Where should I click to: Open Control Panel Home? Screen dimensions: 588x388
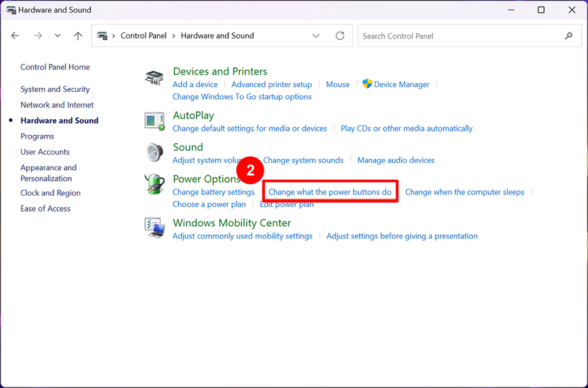pos(55,67)
